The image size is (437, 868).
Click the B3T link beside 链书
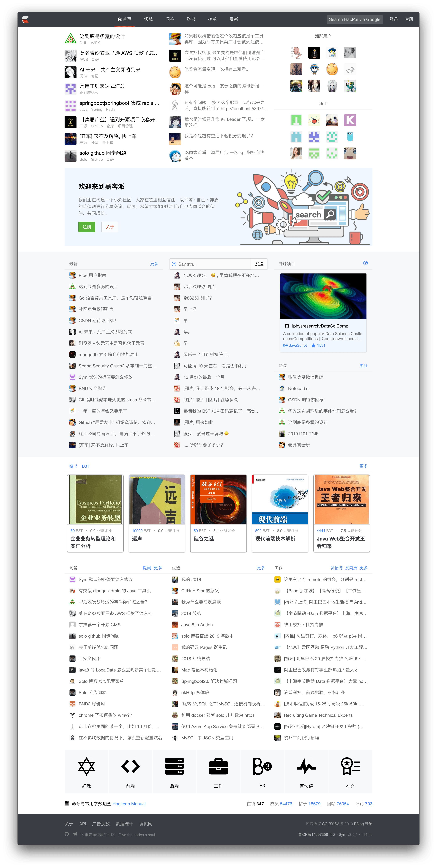(x=86, y=466)
